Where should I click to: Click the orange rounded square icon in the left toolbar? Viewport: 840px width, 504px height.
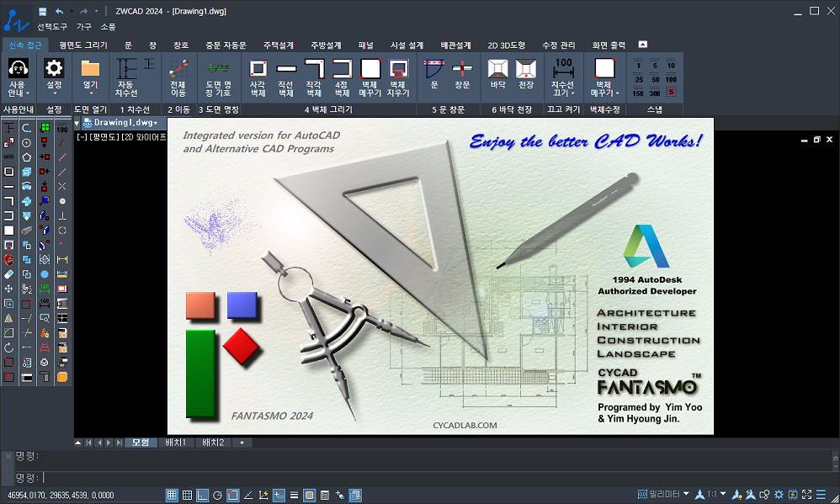click(x=62, y=377)
